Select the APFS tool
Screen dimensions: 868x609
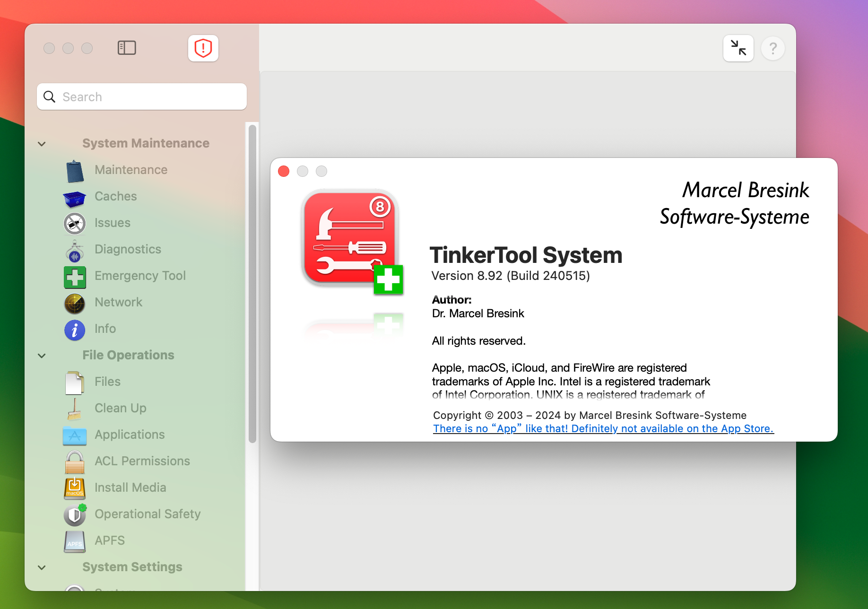click(x=109, y=540)
